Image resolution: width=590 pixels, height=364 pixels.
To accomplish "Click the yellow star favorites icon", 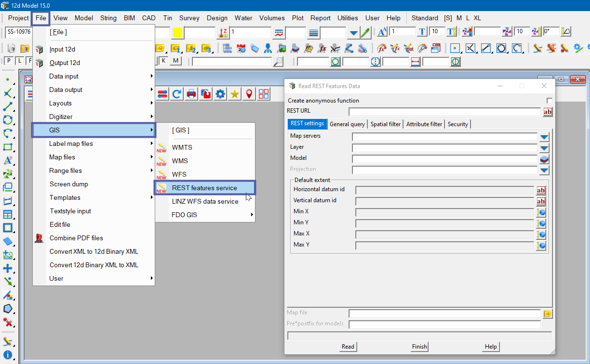I will tap(235, 94).
